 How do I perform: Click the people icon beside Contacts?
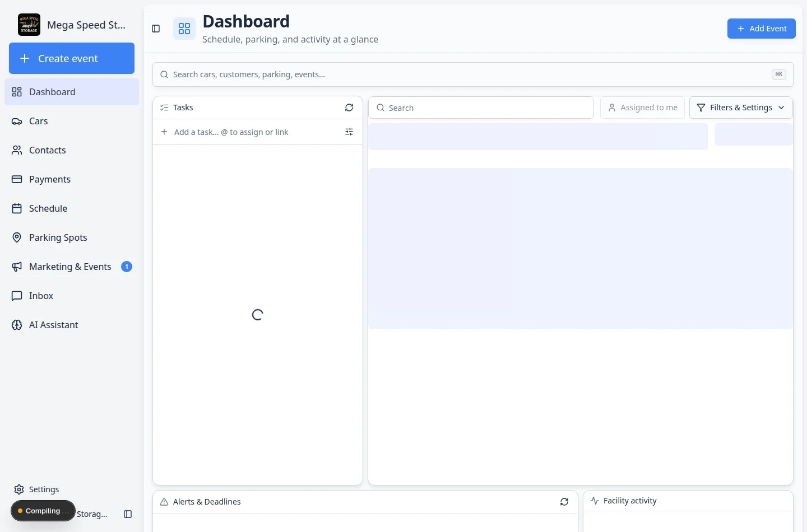pyautogui.click(x=17, y=150)
